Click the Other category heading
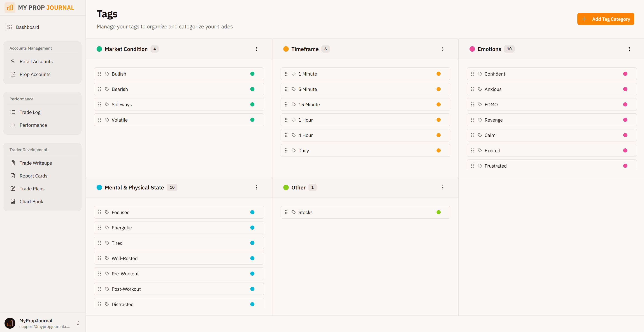 [298, 187]
